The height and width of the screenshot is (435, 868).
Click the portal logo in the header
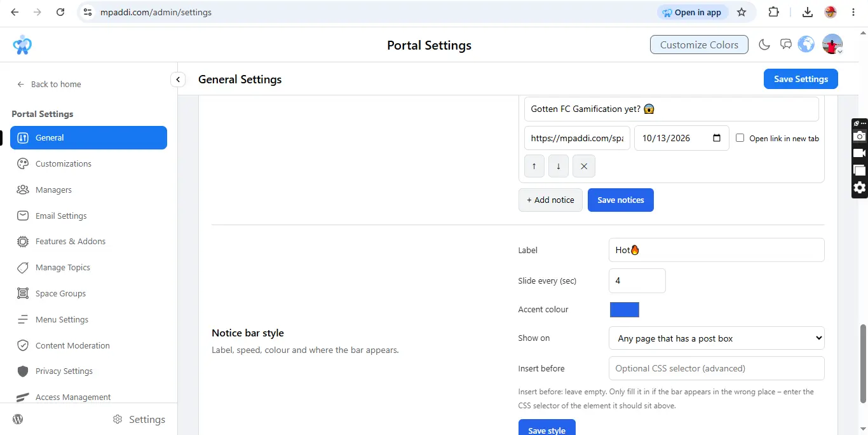(22, 45)
